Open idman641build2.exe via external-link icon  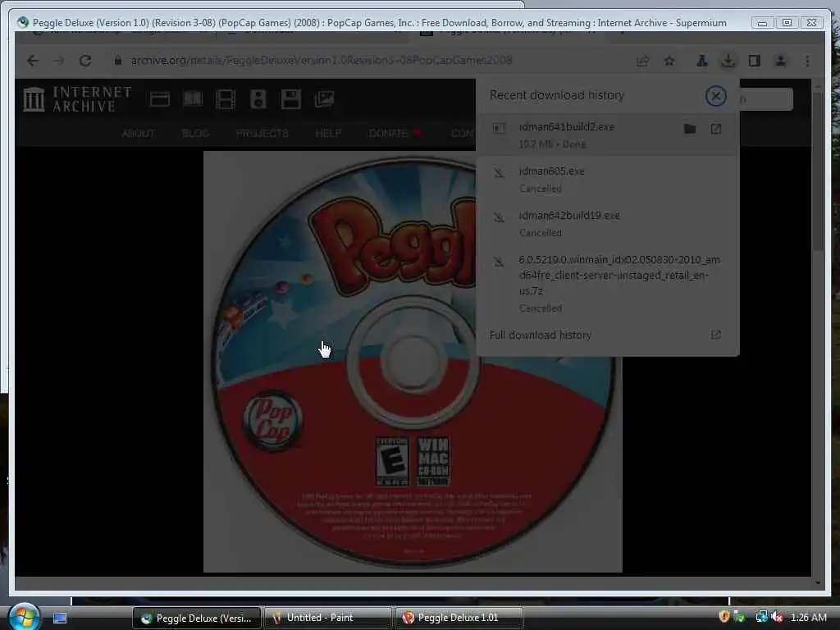[x=715, y=129]
